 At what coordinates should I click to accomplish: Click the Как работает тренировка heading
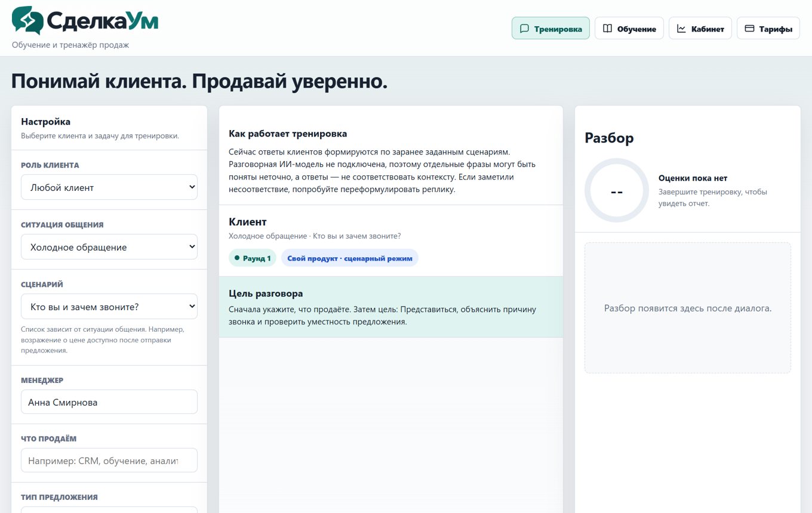pos(288,134)
